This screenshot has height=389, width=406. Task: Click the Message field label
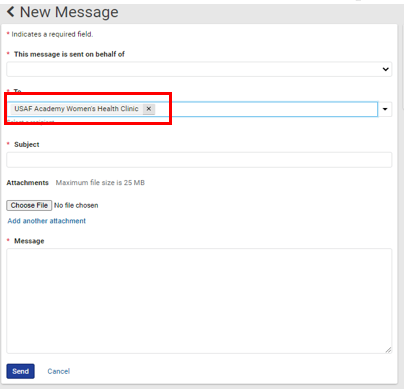tap(29, 241)
